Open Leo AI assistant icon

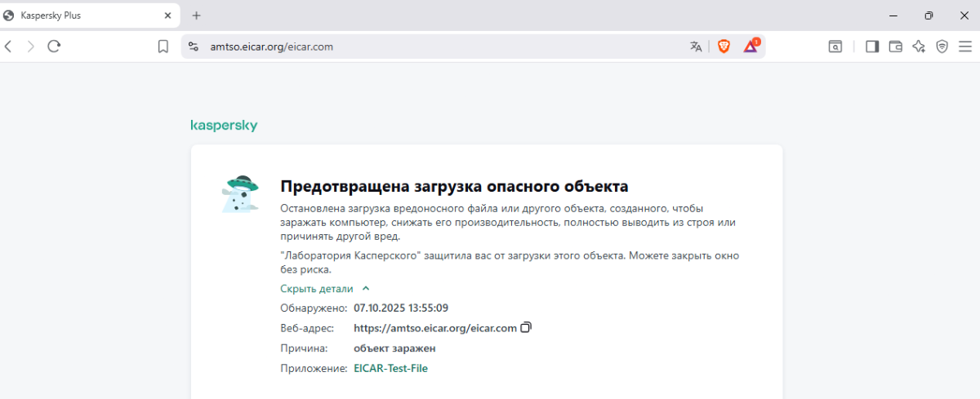point(919,47)
